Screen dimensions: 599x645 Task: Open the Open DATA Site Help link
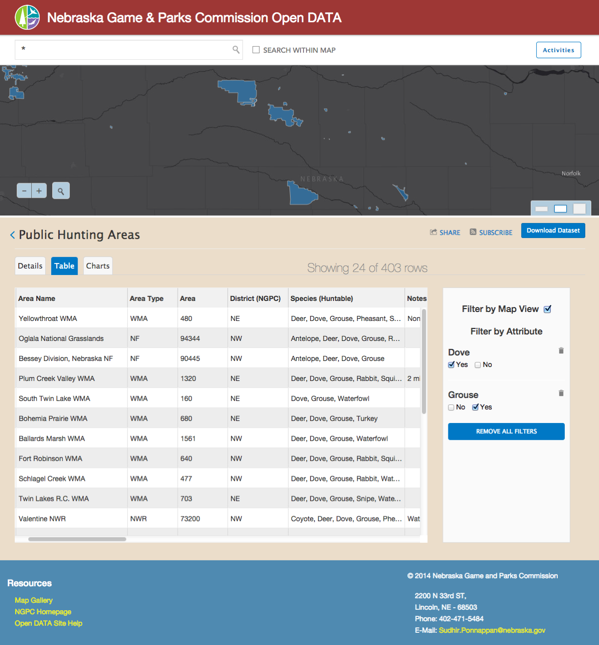[49, 623]
